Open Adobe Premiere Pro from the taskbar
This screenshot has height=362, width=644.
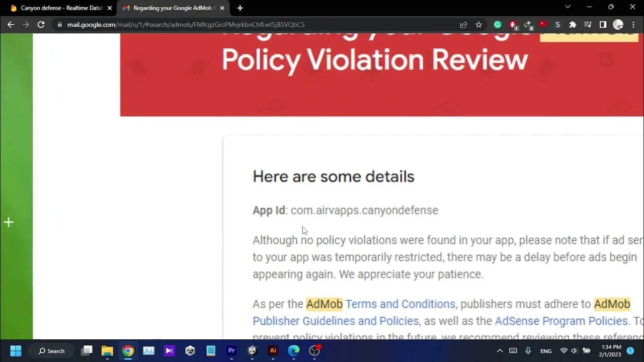pos(232,350)
